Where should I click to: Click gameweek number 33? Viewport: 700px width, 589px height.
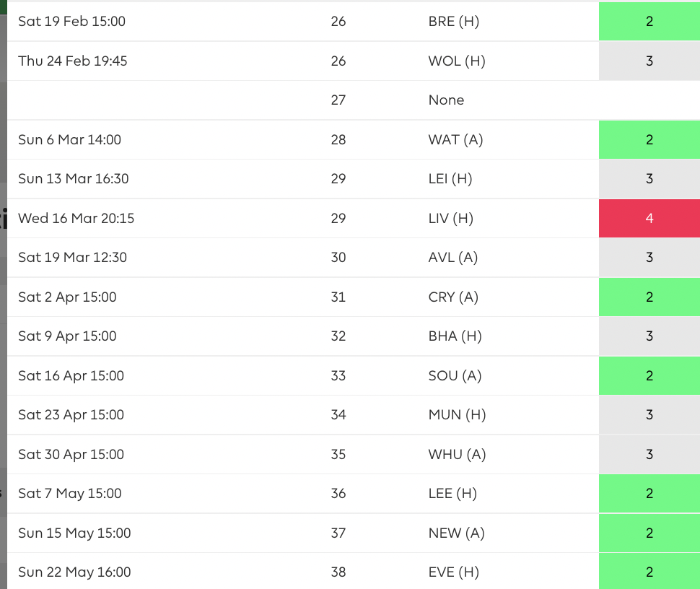[x=338, y=376]
